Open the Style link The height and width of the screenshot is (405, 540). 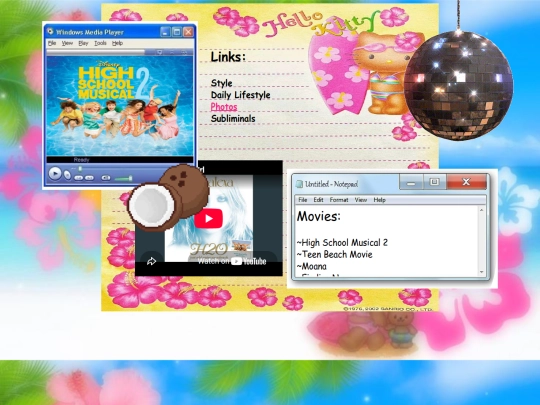coord(221,83)
